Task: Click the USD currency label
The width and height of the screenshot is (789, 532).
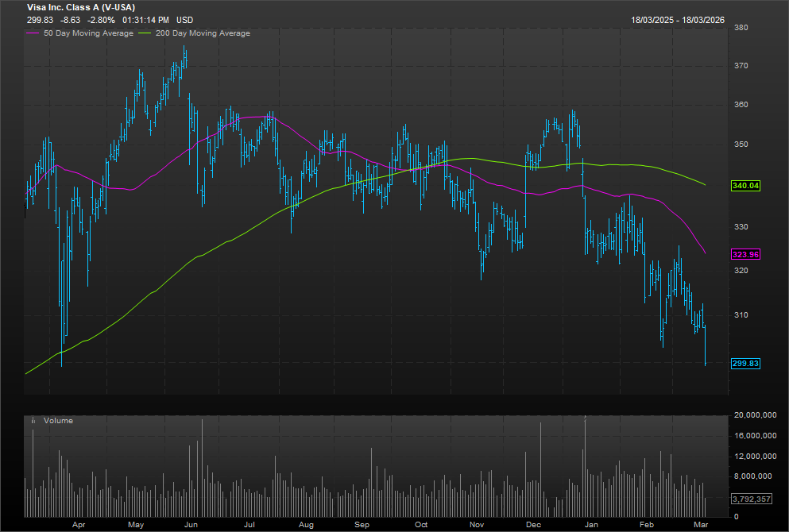Action: (184, 20)
